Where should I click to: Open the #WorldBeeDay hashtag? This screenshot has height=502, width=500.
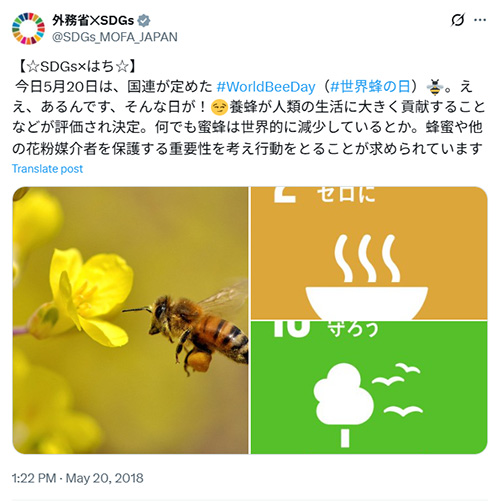point(266,87)
